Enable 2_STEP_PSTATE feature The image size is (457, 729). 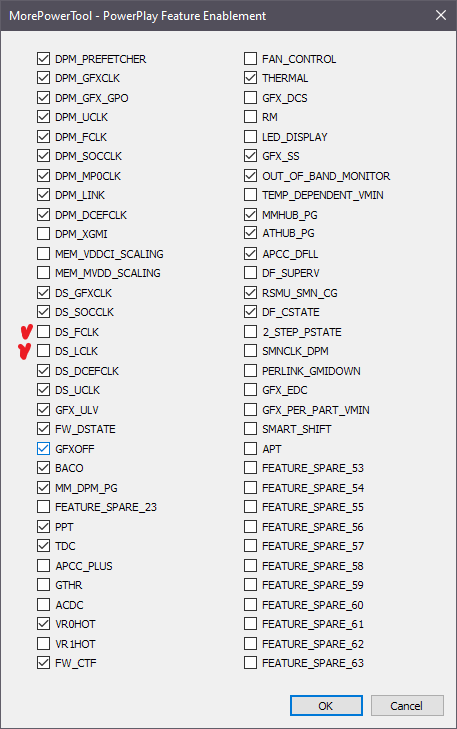251,332
